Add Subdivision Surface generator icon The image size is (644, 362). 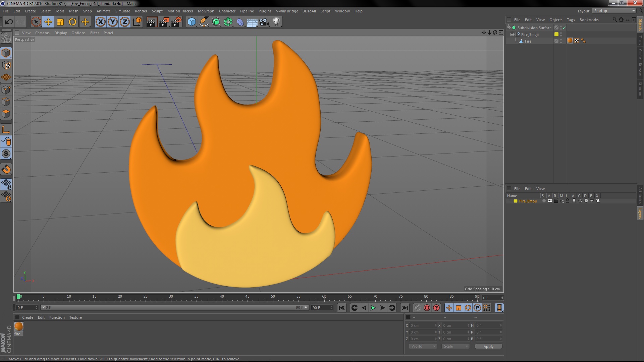click(x=216, y=22)
